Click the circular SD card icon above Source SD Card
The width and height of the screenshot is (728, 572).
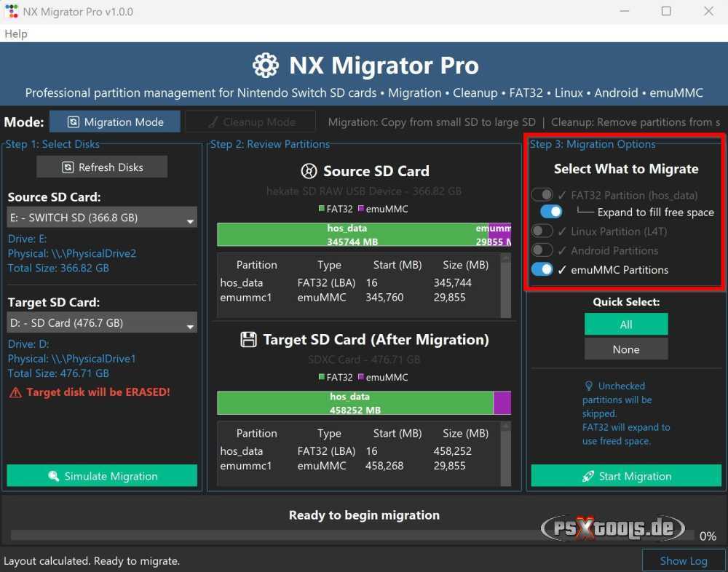point(309,171)
